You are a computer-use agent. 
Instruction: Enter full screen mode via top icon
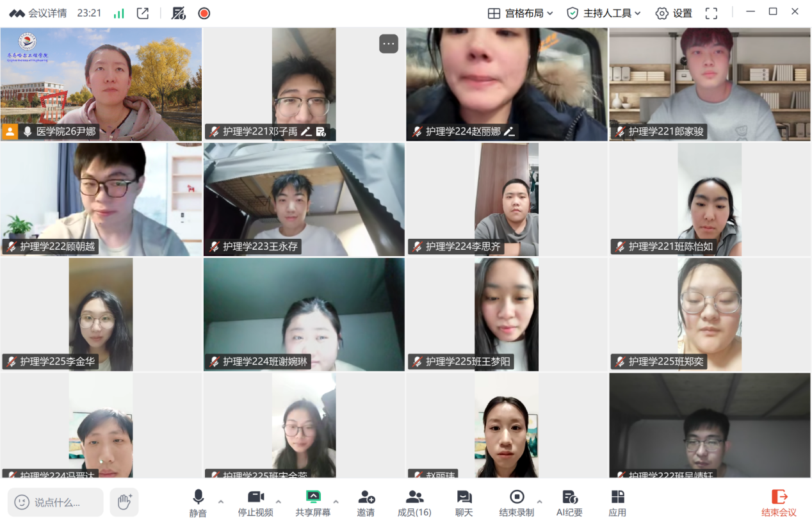711,13
